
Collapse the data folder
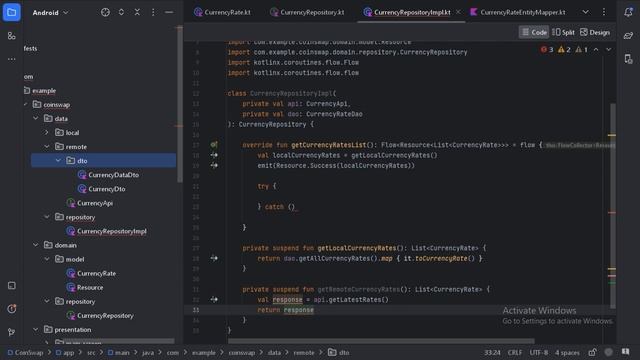[36, 118]
